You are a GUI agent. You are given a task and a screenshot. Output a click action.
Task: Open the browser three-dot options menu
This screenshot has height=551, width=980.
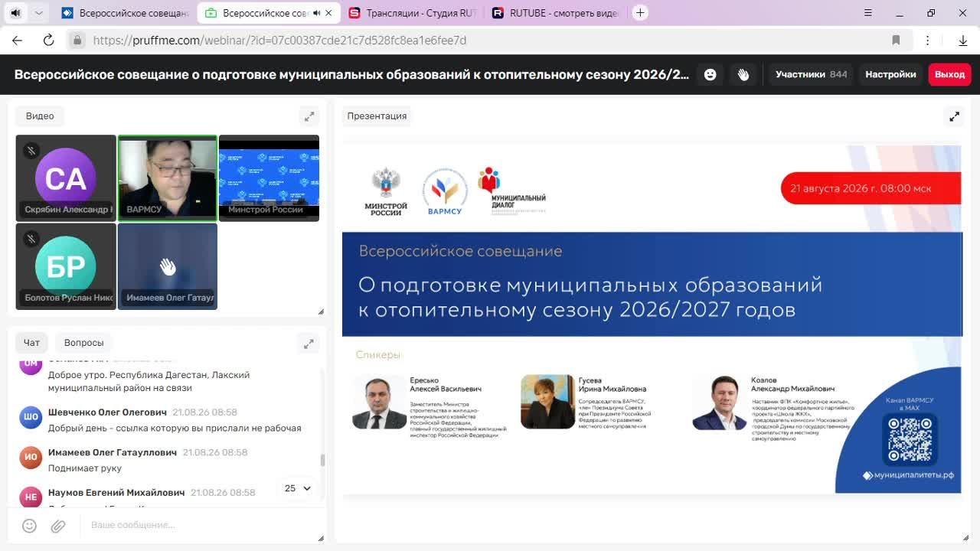tap(927, 41)
